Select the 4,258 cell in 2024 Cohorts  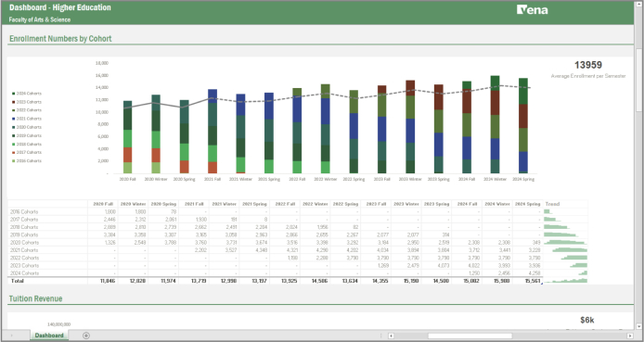pos(528,273)
